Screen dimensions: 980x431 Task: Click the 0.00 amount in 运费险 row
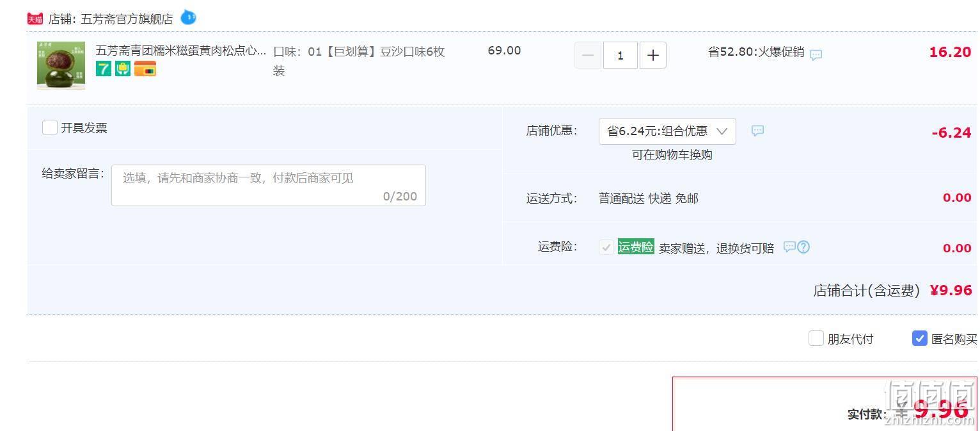click(957, 248)
